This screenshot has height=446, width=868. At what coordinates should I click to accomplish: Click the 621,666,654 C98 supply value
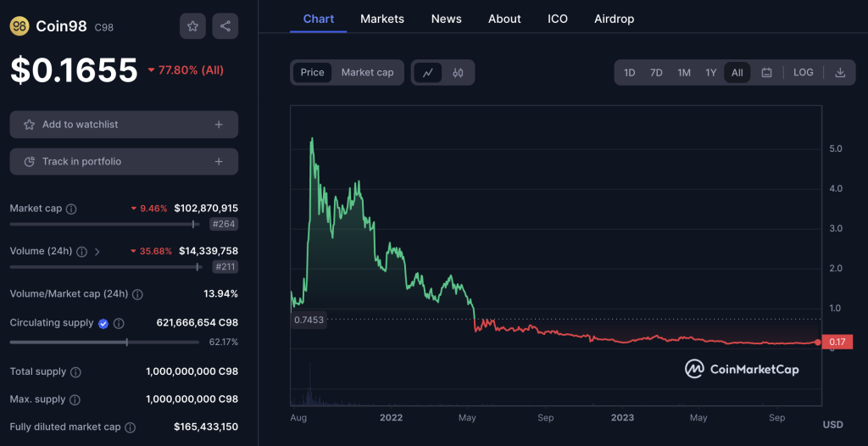point(197,322)
